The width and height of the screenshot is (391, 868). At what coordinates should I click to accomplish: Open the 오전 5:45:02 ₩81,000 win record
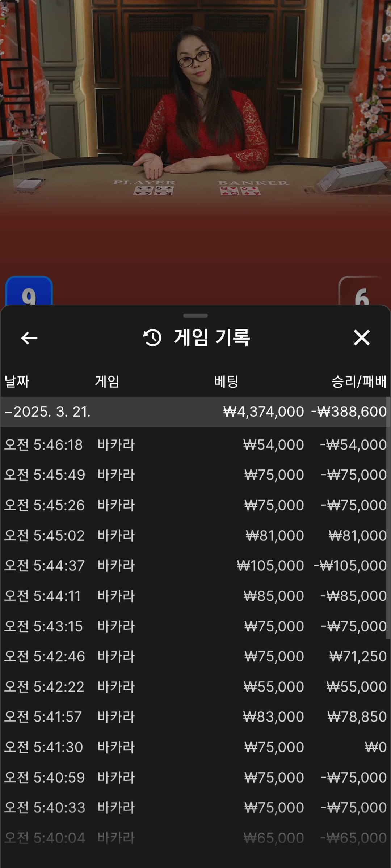[195, 536]
